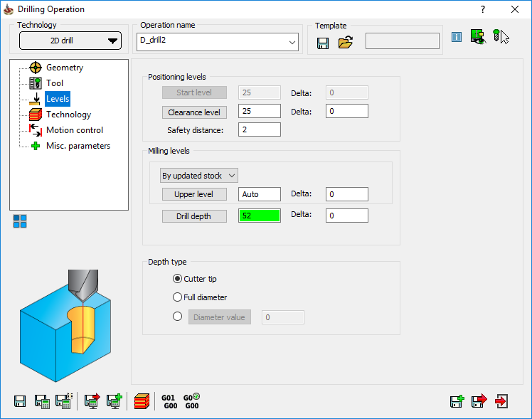The image size is (532, 419).
Task: Select the Levels page in tree
Action: (58, 99)
